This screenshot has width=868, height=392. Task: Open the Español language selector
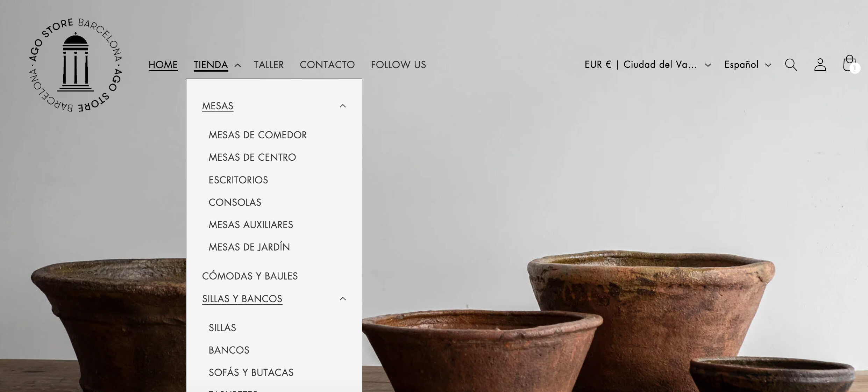(x=748, y=65)
